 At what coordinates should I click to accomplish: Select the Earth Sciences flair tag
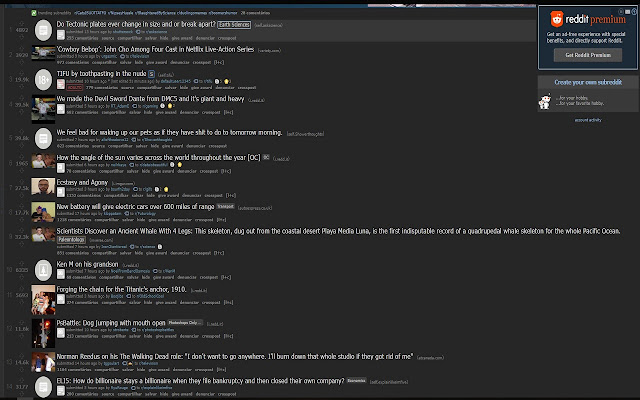[234, 25]
